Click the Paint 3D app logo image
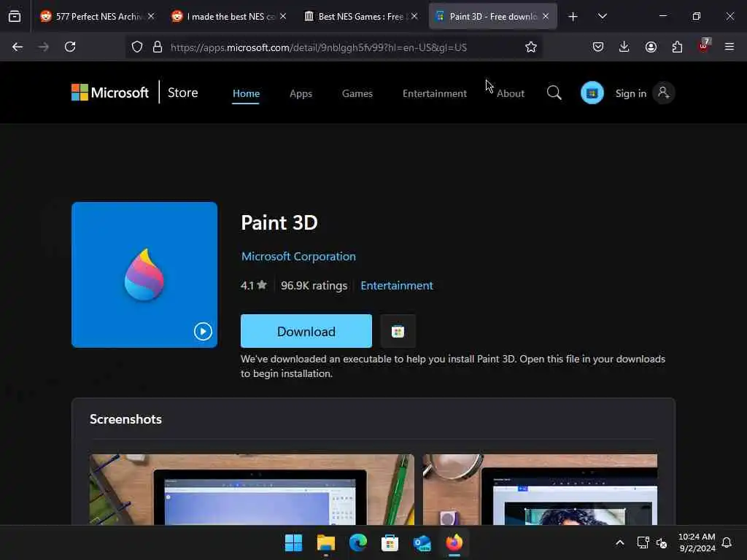The height and width of the screenshot is (560, 747). tap(144, 275)
